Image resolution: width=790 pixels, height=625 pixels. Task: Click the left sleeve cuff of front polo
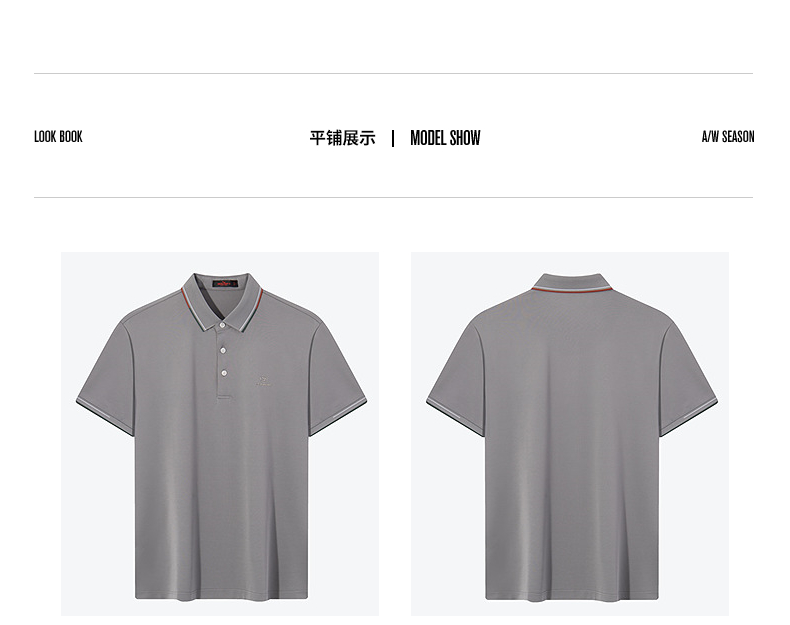[105, 417]
